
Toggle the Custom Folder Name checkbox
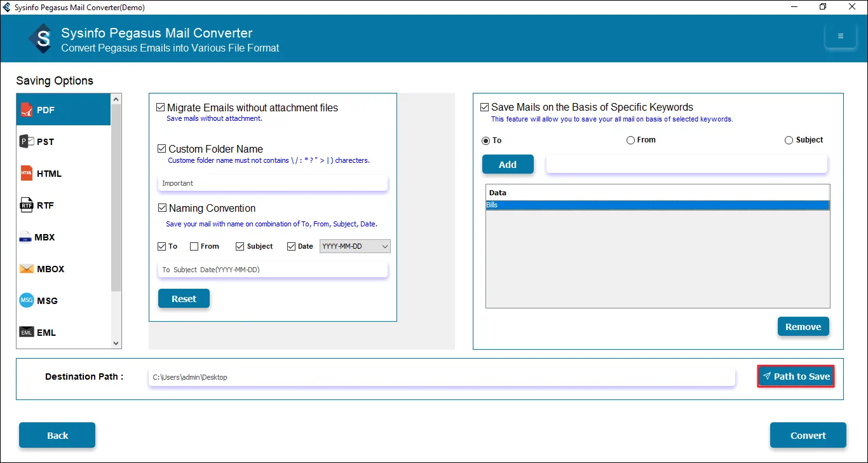[162, 149]
